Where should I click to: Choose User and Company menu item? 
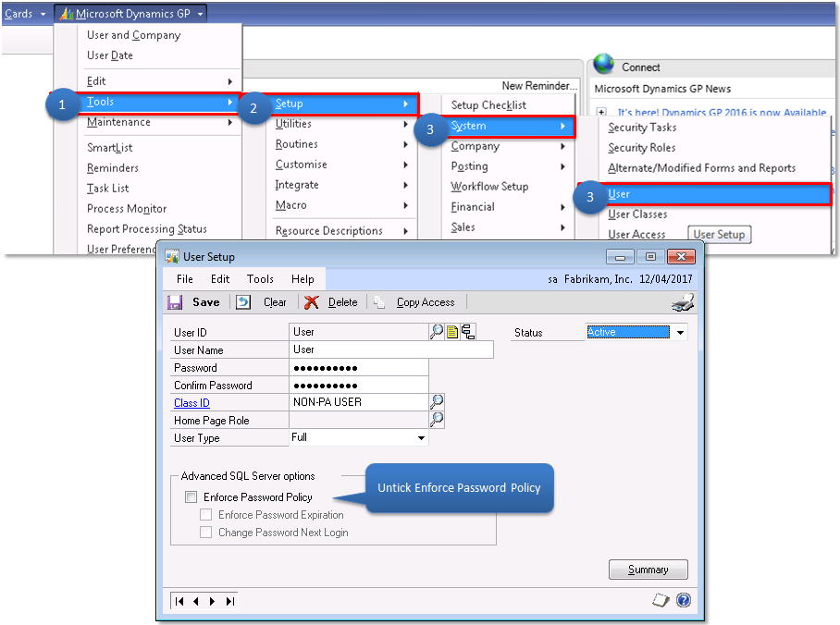tap(134, 35)
